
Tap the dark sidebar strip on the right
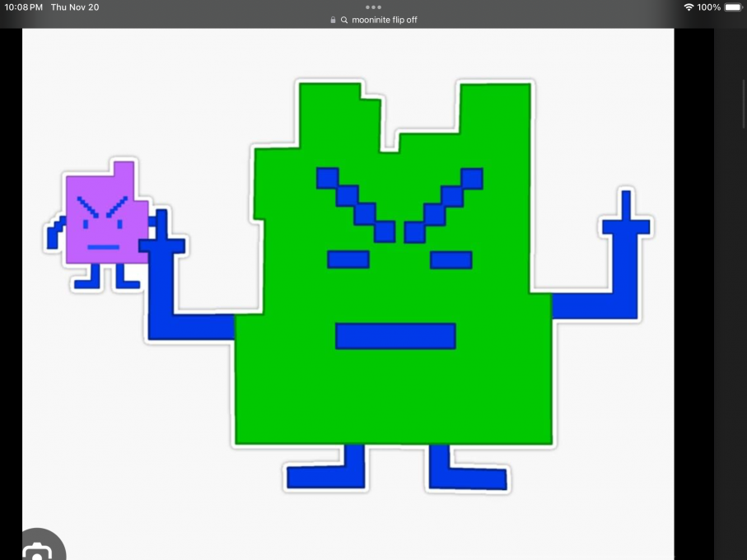[x=730, y=288]
